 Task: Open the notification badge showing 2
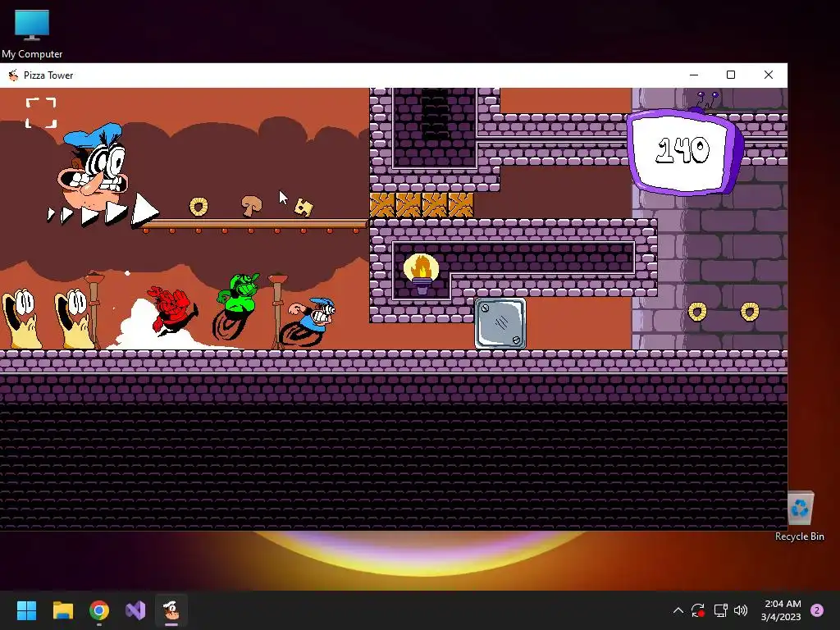tap(817, 610)
